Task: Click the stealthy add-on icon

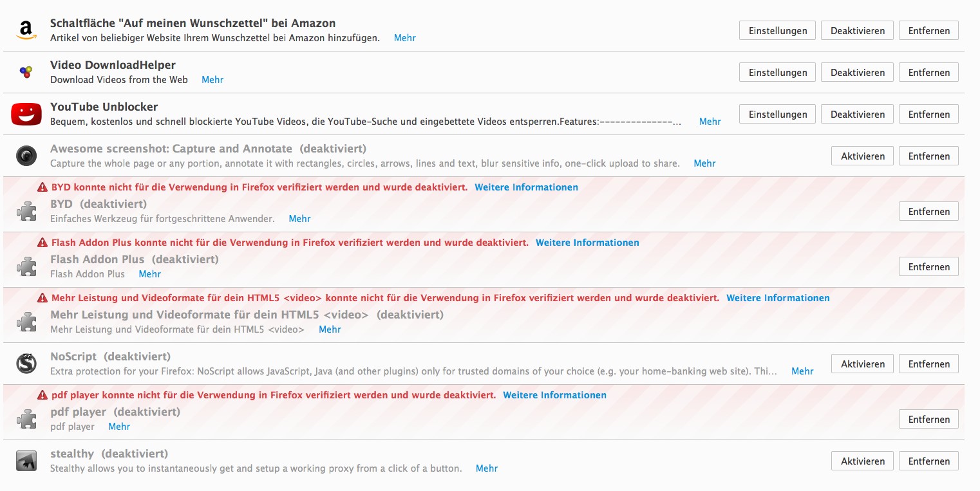Action: (x=26, y=461)
